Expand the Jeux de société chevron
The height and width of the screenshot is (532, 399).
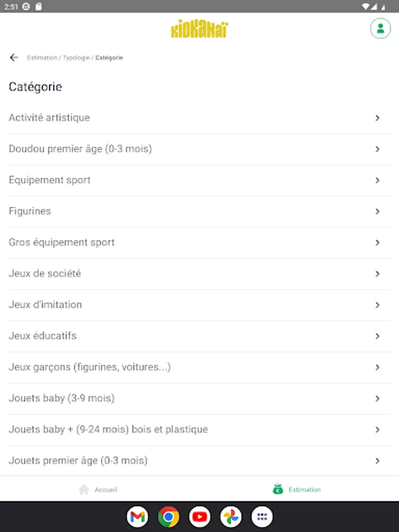point(377,274)
